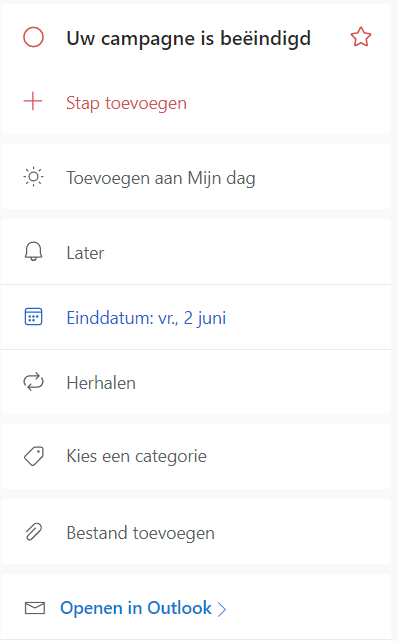Click the plus icon to add step
Screen dimensions: 398x641
coord(33,101)
